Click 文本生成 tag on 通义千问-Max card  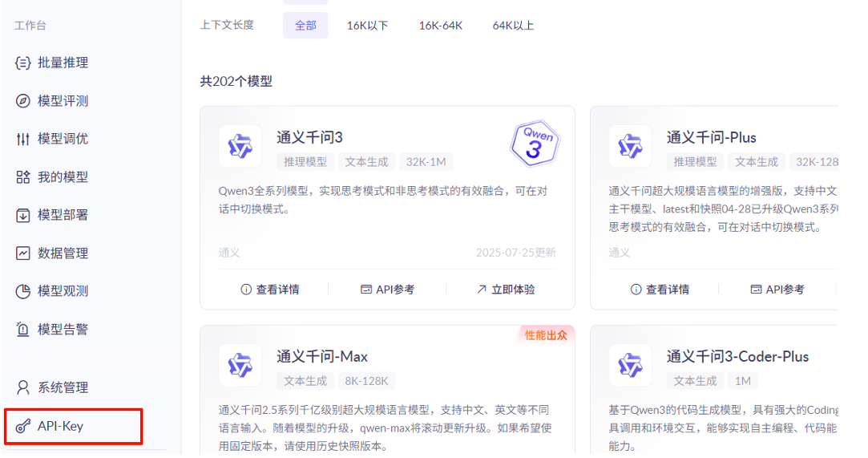point(305,381)
